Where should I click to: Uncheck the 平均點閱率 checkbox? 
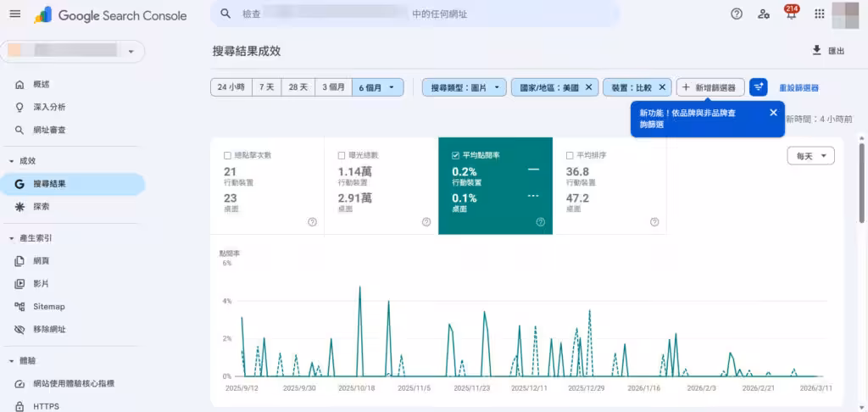pyautogui.click(x=455, y=156)
